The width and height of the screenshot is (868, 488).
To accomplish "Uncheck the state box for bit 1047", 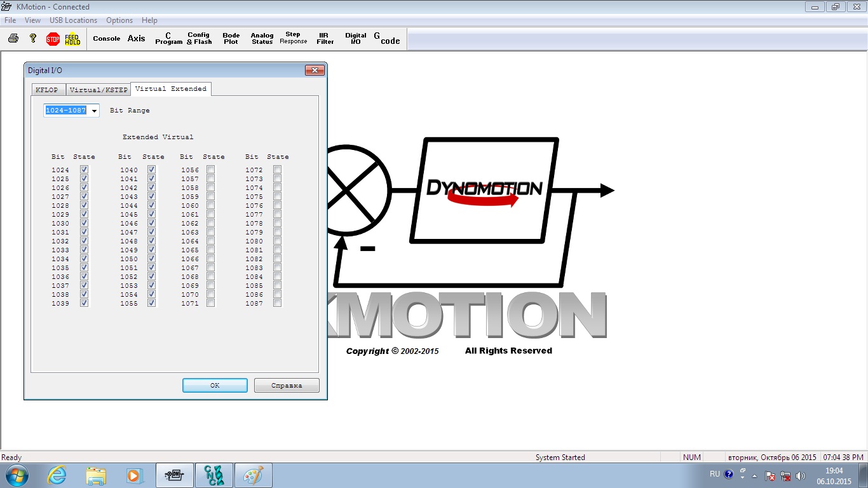I will (x=151, y=232).
